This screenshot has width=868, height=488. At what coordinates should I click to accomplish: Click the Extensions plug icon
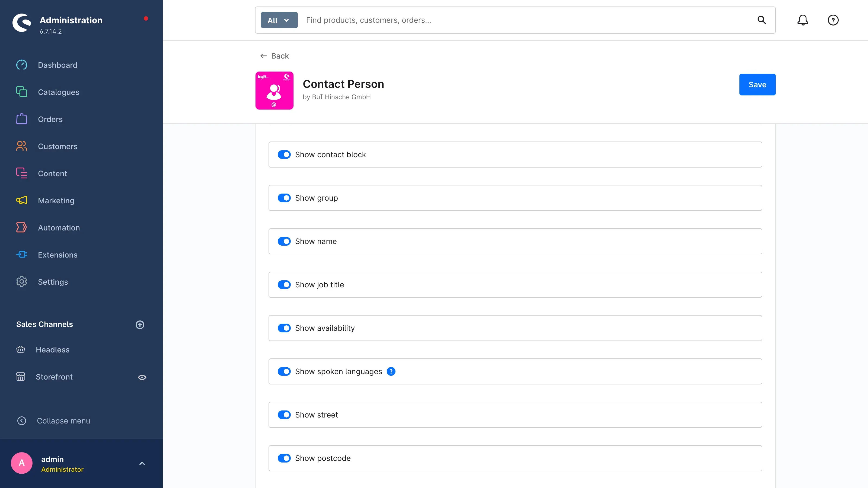(x=22, y=255)
